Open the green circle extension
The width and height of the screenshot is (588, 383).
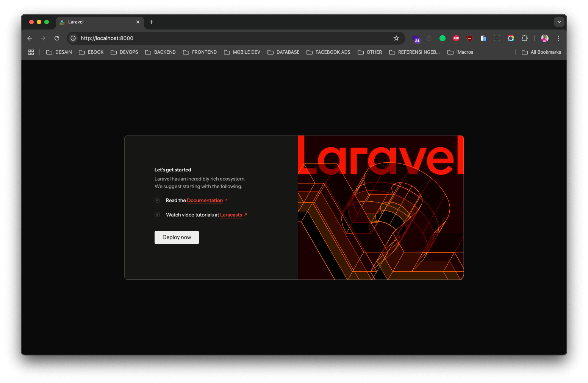[x=443, y=38]
